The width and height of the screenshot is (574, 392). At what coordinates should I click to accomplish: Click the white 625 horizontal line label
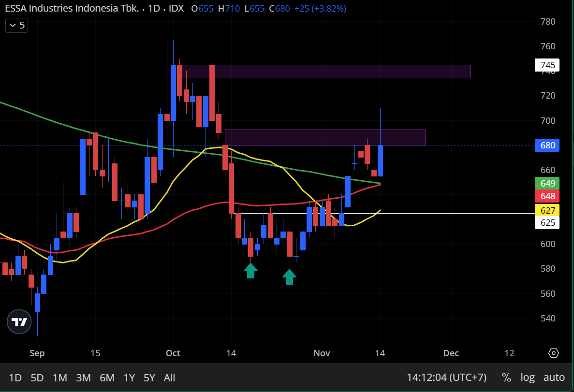click(547, 222)
